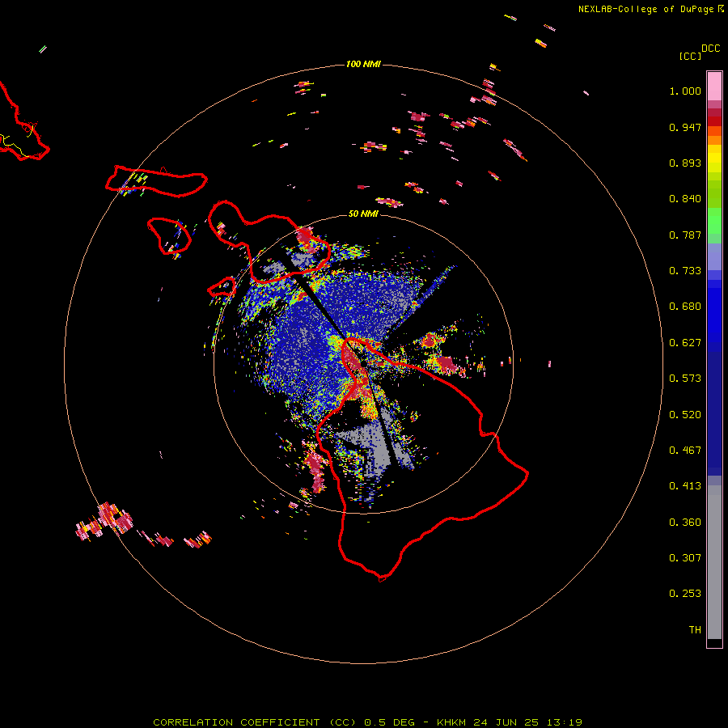Click the gray lower segment of the color bar
728x728 pixels.
click(x=714, y=562)
